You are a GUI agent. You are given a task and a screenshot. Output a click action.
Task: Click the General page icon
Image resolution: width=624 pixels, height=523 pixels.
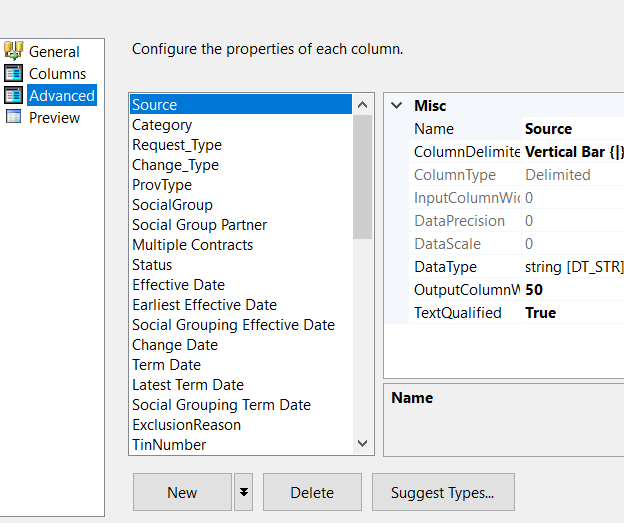pos(14,51)
